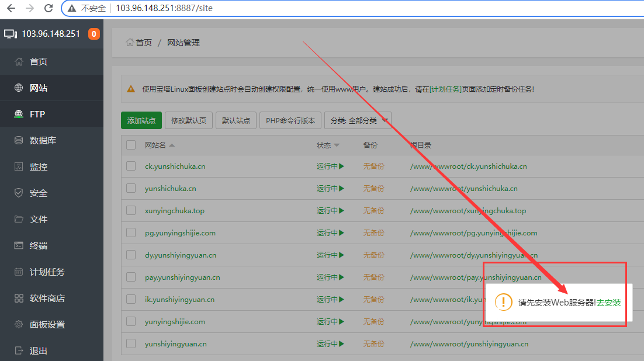Screen dimensions: 644x361
Task: Open 面板设置 in the sidebar
Action: (47, 325)
